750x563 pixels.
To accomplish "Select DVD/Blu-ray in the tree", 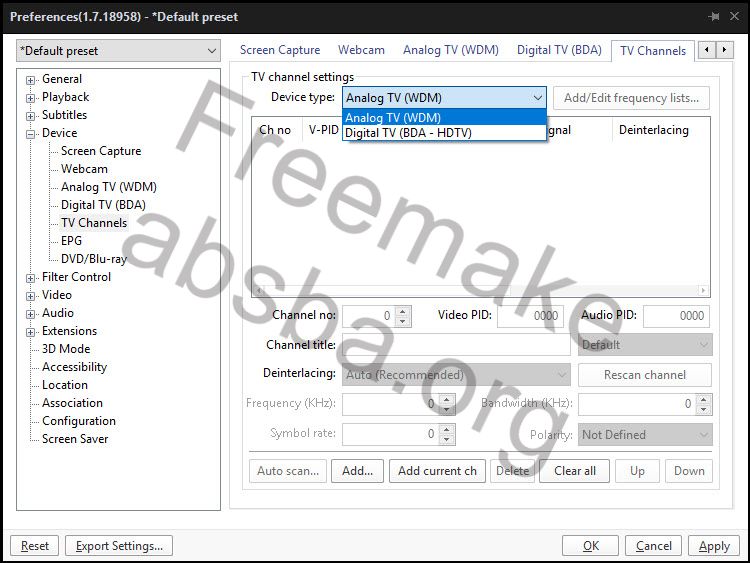I will click(94, 259).
